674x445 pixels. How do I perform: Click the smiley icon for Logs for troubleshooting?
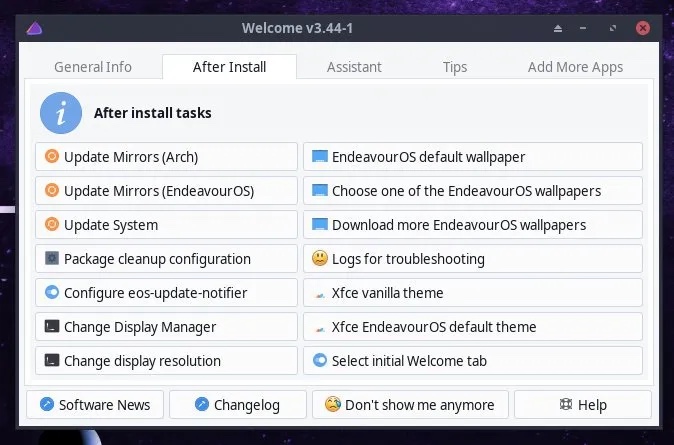[x=320, y=259]
